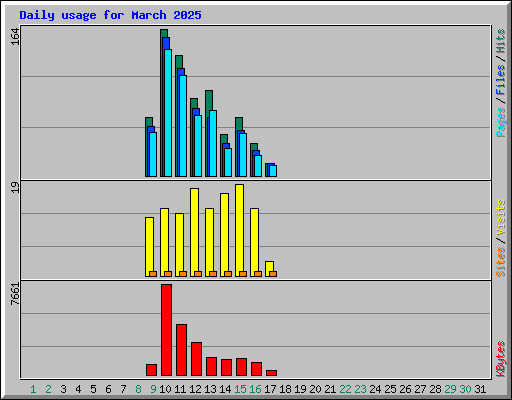Select day 12 on the date axis
512x400 pixels.
[195, 389]
